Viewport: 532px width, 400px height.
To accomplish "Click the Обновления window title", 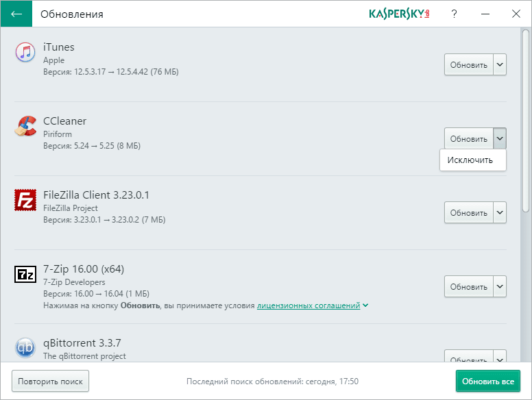I will point(72,14).
